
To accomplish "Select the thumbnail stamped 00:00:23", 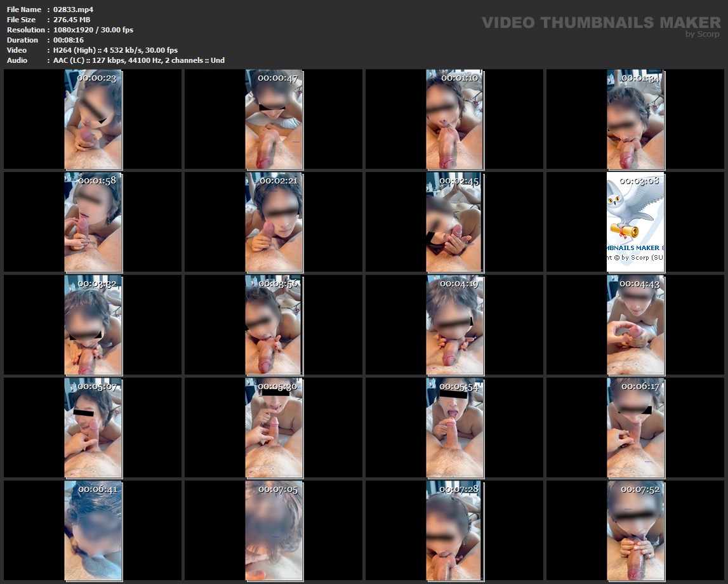I will [93, 119].
